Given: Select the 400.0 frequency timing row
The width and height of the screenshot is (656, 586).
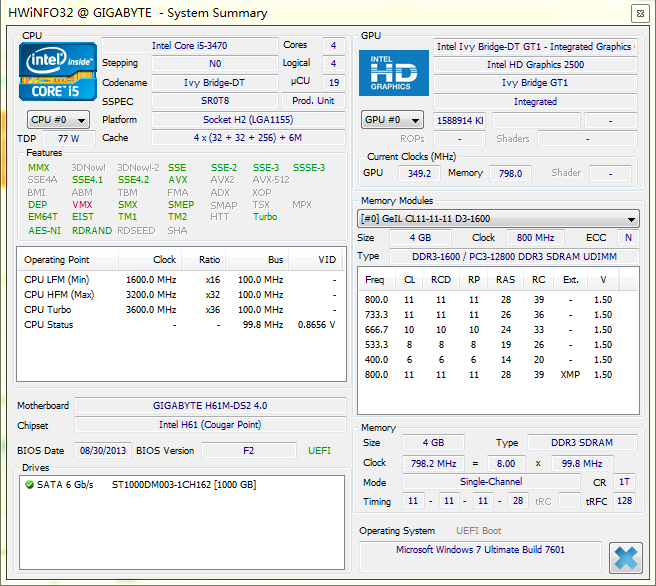Looking at the screenshot, I should tap(498, 360).
